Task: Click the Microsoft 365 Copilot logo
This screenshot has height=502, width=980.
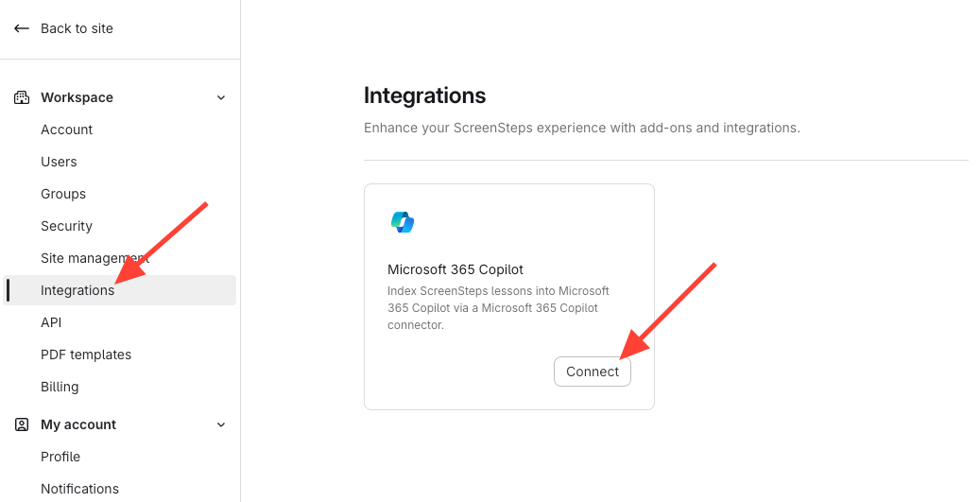Action: [x=403, y=222]
